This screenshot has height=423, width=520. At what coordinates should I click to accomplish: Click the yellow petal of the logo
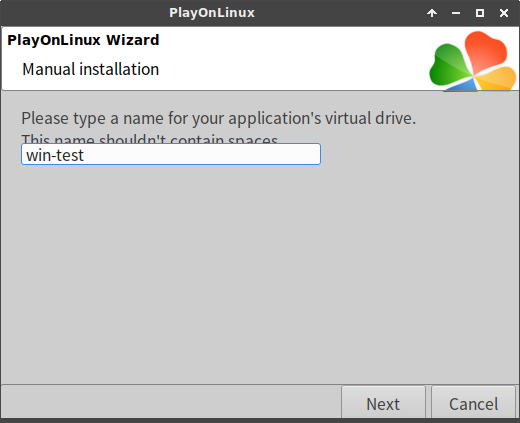497,79
